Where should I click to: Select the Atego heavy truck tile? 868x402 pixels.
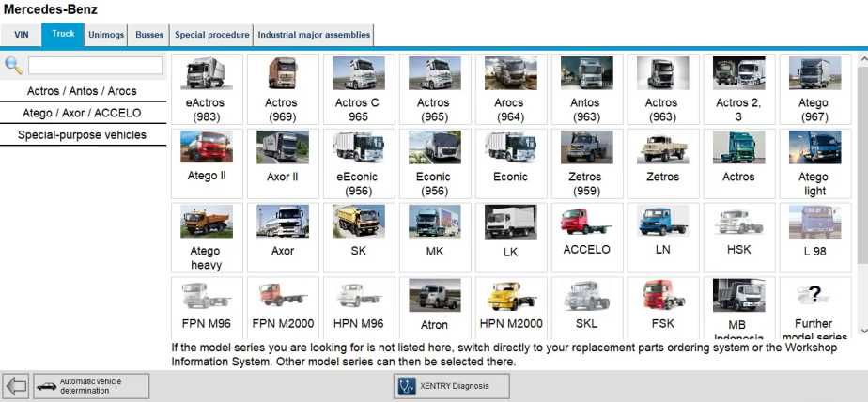(207, 238)
